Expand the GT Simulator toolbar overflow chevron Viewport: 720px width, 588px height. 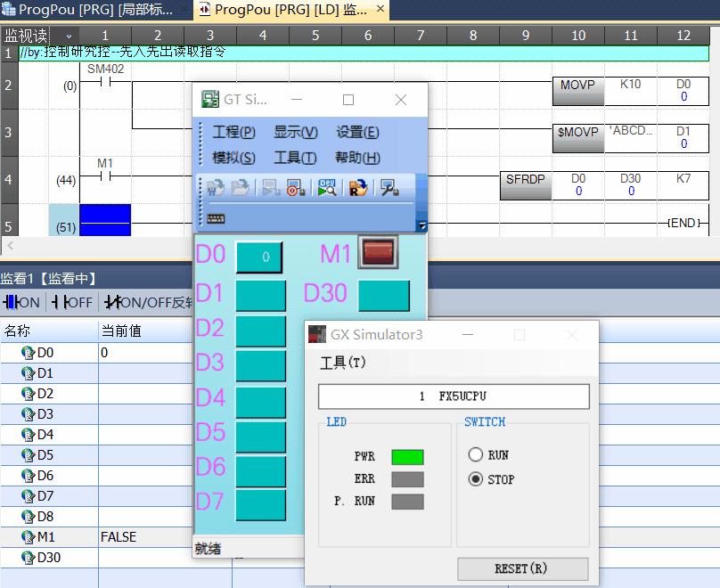pos(420,225)
